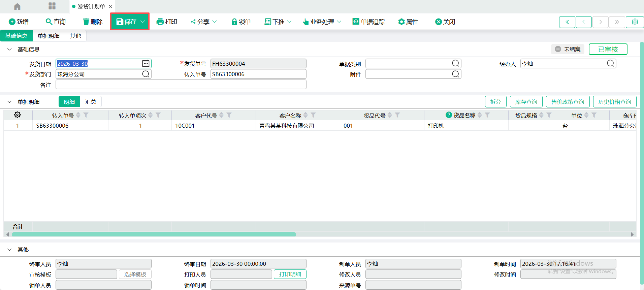Toggle the 未结案 status
Screen dimensions: 644x290
click(568, 49)
